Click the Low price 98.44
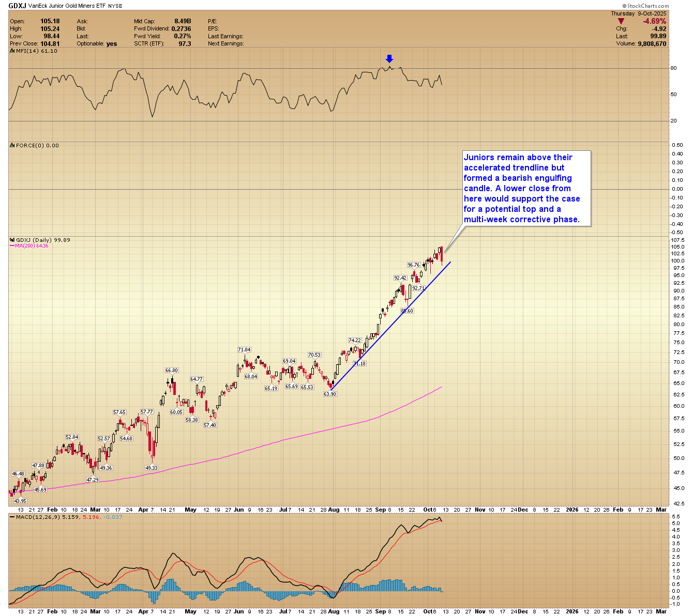 52,36
